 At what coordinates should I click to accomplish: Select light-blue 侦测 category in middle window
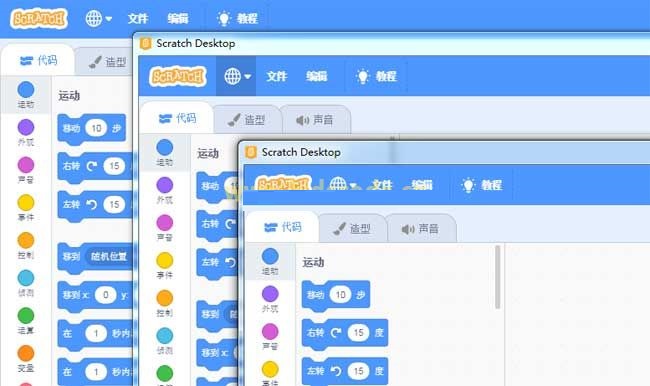pos(165,341)
